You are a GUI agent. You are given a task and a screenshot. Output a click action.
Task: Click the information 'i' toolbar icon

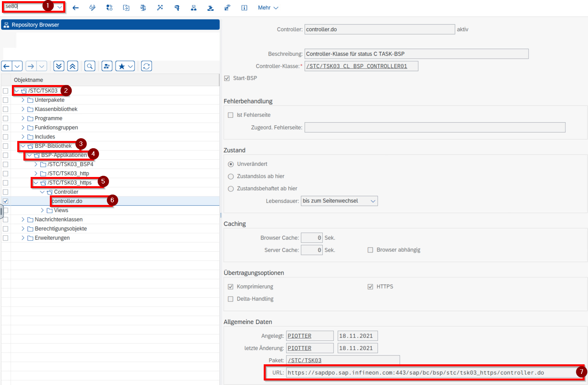coord(244,8)
